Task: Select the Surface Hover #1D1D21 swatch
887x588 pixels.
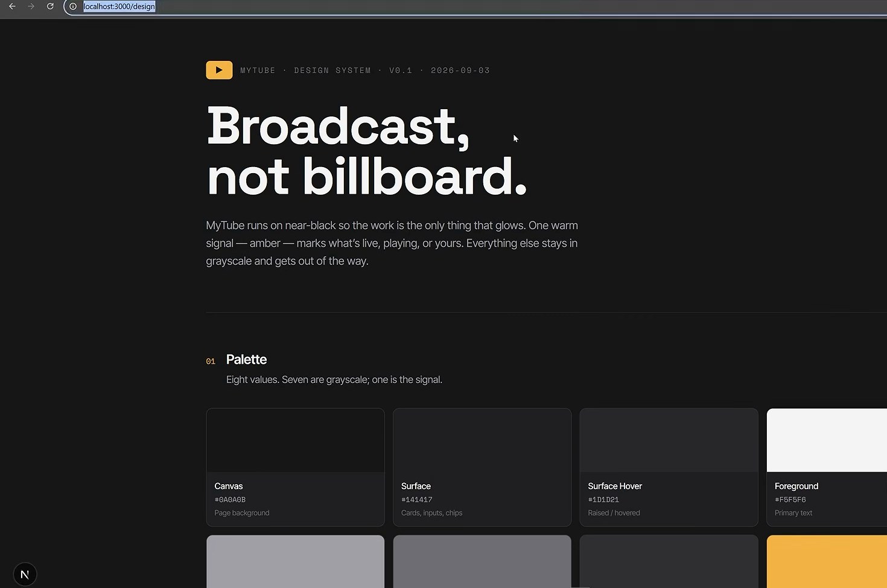Action: point(669,467)
